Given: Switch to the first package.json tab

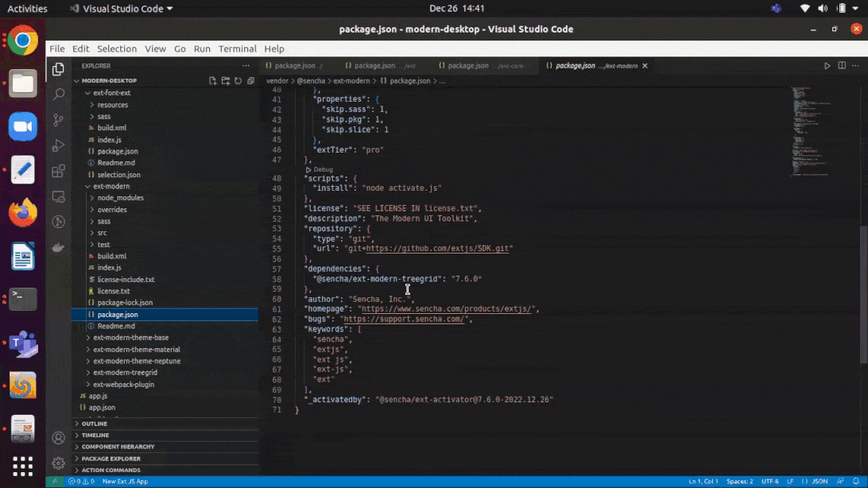Looking at the screenshot, I should (294, 66).
